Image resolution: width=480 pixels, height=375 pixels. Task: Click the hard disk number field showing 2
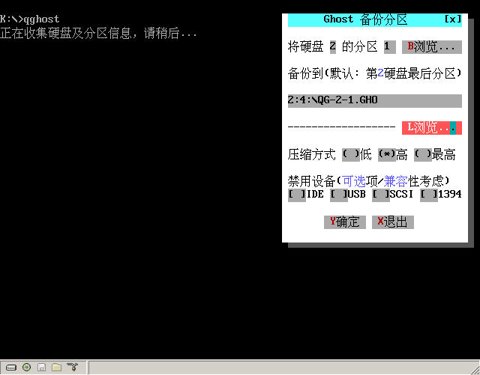[x=333, y=47]
